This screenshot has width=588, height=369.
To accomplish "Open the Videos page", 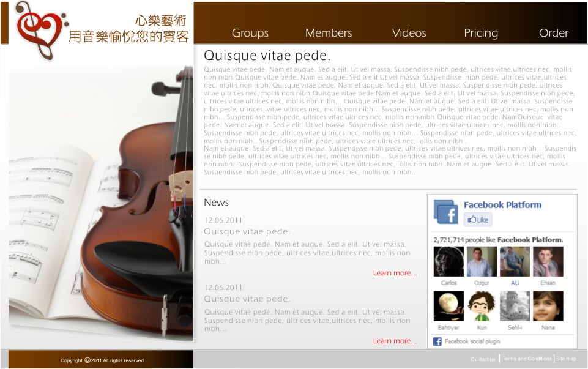I will pyautogui.click(x=409, y=33).
